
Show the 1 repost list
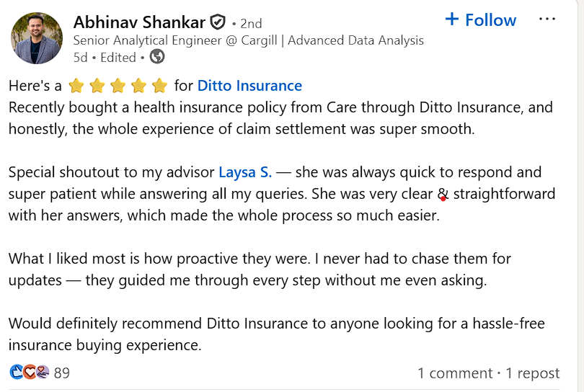(x=532, y=373)
